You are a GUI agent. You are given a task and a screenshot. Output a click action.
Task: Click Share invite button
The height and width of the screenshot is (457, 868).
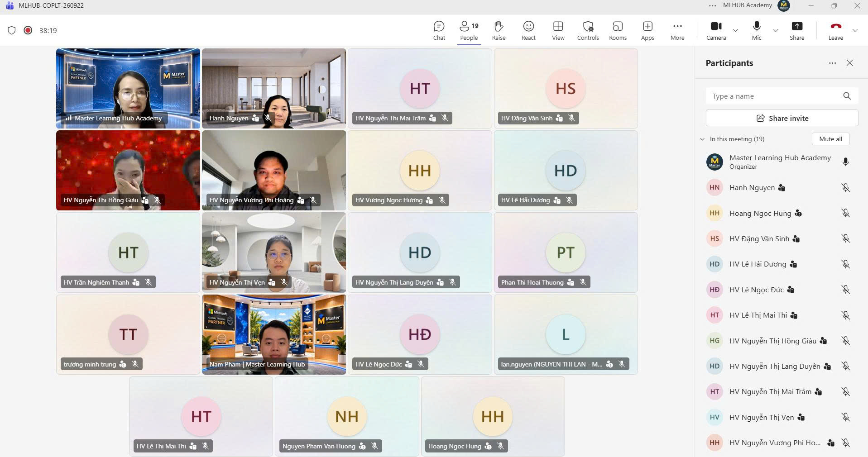[x=782, y=118]
